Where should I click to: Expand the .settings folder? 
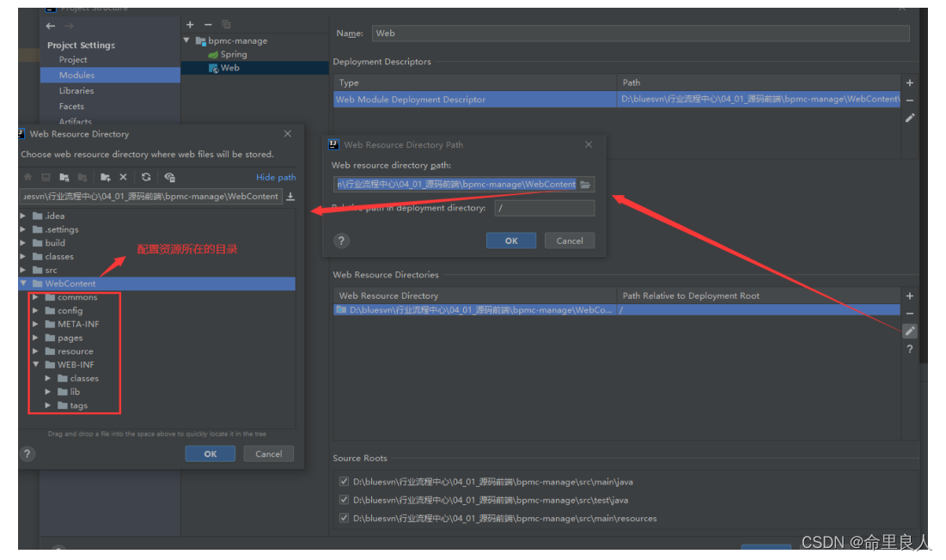pyautogui.click(x=23, y=229)
